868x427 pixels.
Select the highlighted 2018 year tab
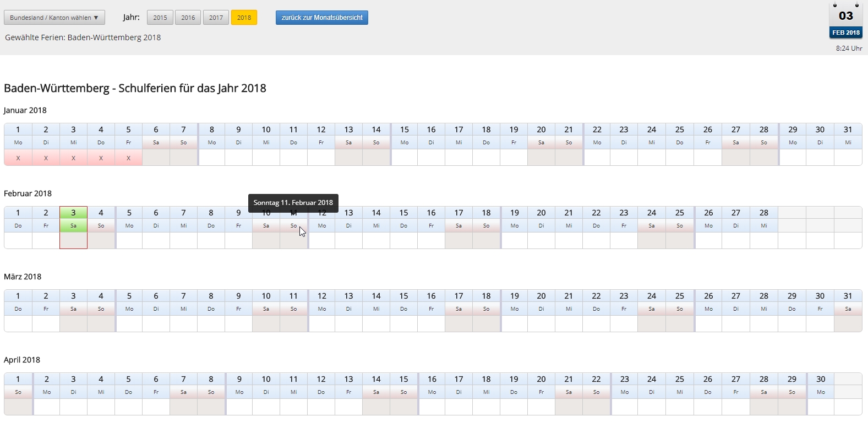coord(244,18)
